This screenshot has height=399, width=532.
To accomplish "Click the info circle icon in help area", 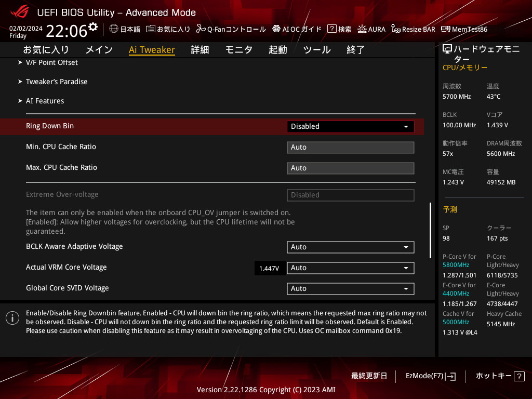I will coord(12,318).
